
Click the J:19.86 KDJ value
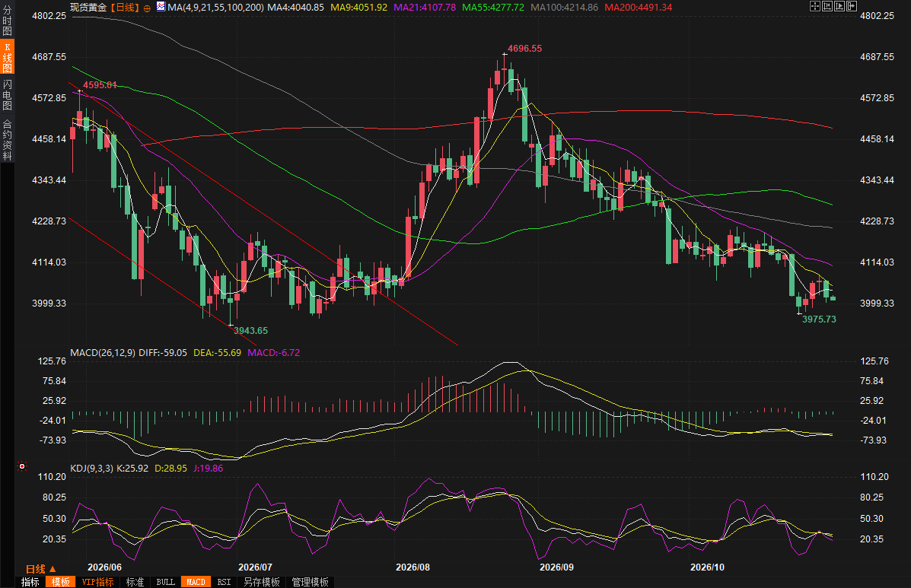coord(208,469)
